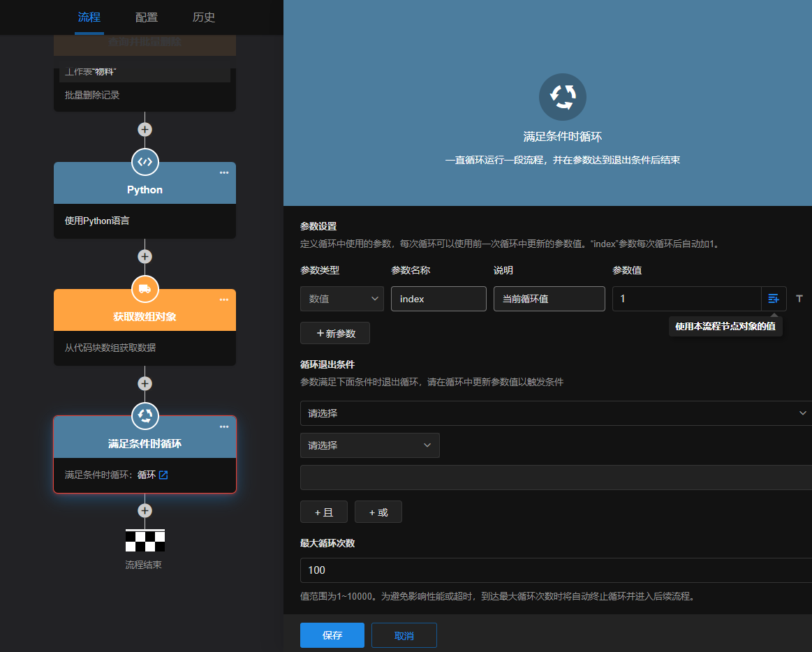Screen dimensions: 812x652
Task: Expand the 数值 parameter type dropdown
Action: pyautogui.click(x=342, y=299)
